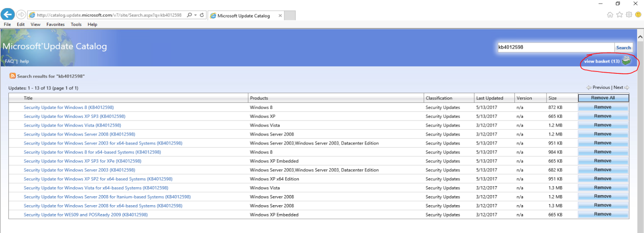This screenshot has height=233, width=644.
Task: Open the Help menu
Action: [x=92, y=24]
